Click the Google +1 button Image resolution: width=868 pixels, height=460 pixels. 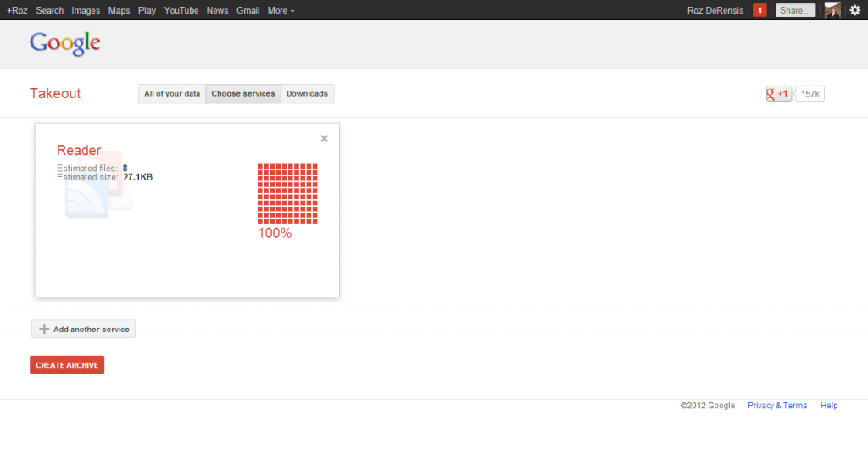[779, 93]
